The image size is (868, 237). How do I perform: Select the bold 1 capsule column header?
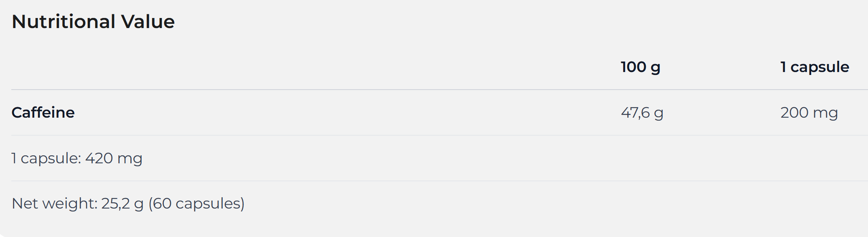(815, 67)
